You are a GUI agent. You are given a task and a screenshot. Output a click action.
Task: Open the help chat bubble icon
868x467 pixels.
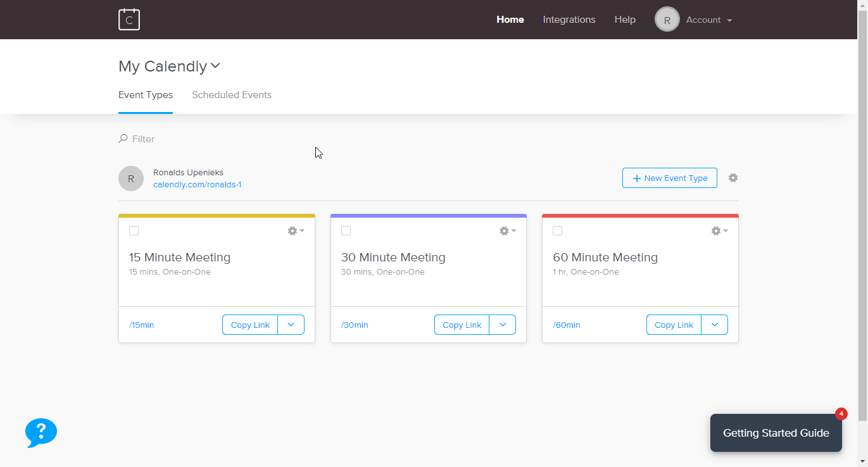tap(41, 433)
